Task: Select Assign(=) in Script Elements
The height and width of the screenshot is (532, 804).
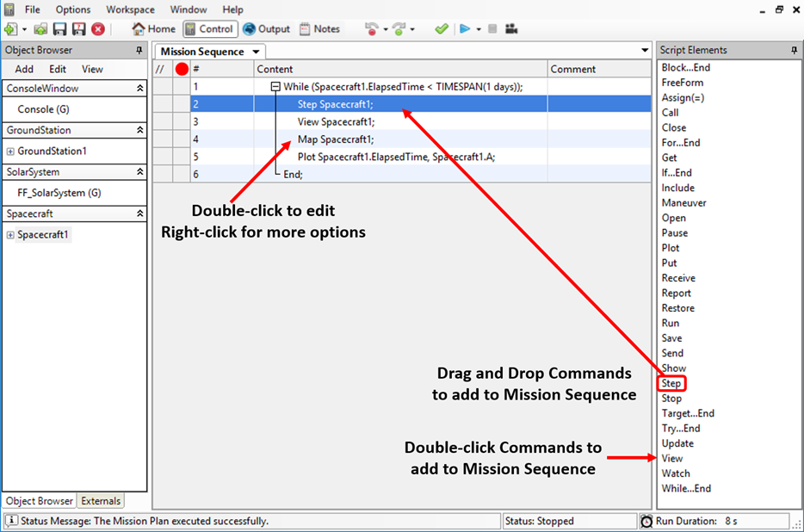Action: 683,97
